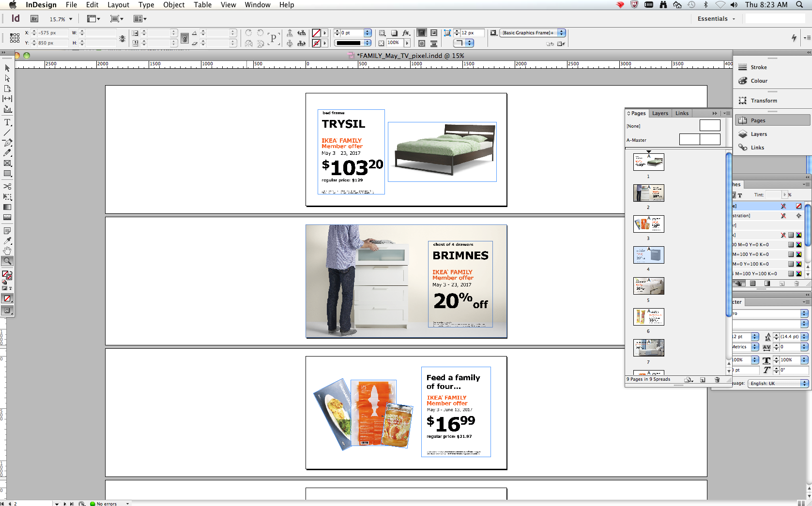
Task: Select the Scissors tool
Action: point(7,186)
